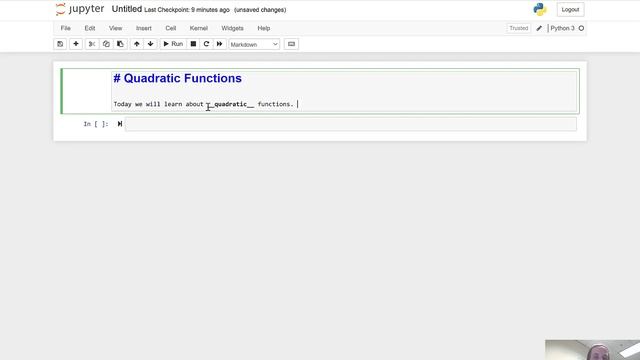Click the '# Quadratic Functions' heading text
Viewport: 640px width, 360px height.
point(178,78)
